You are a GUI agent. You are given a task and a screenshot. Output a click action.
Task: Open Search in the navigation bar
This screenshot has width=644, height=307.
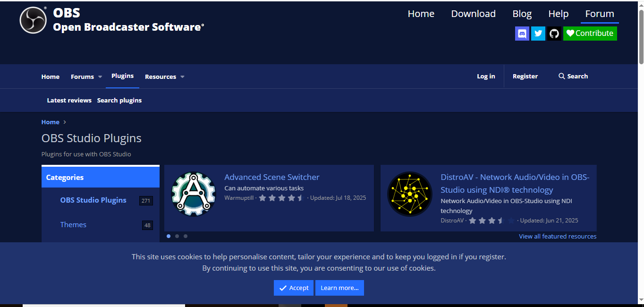click(573, 77)
